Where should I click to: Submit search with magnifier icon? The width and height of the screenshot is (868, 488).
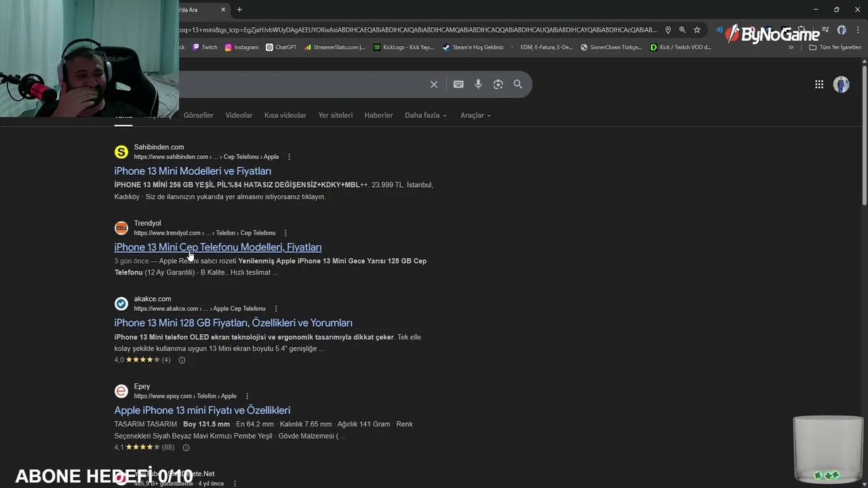(x=518, y=84)
